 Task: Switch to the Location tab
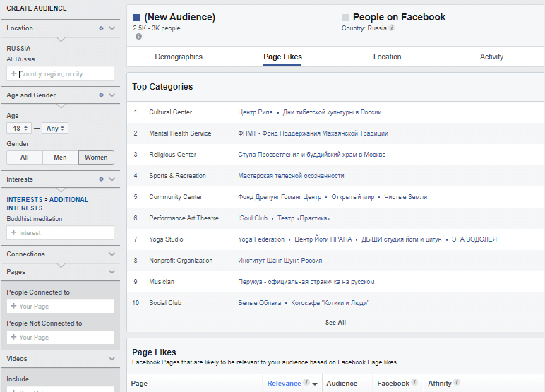coord(387,57)
